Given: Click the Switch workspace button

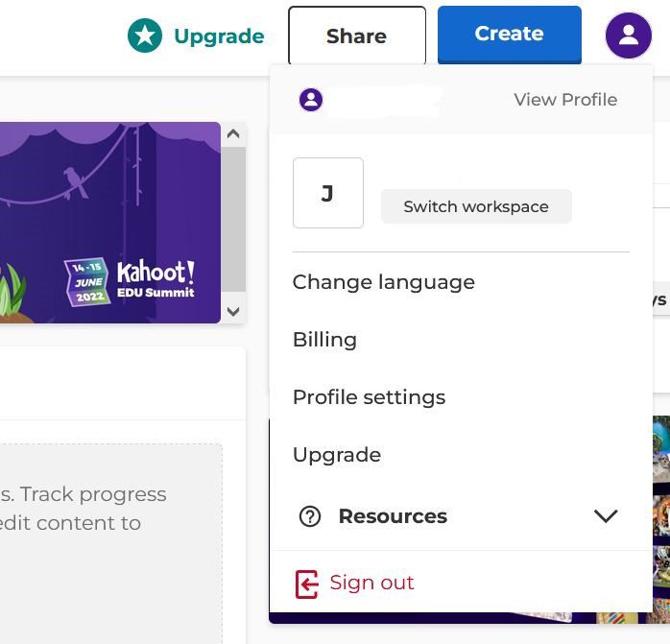Looking at the screenshot, I should 475,206.
